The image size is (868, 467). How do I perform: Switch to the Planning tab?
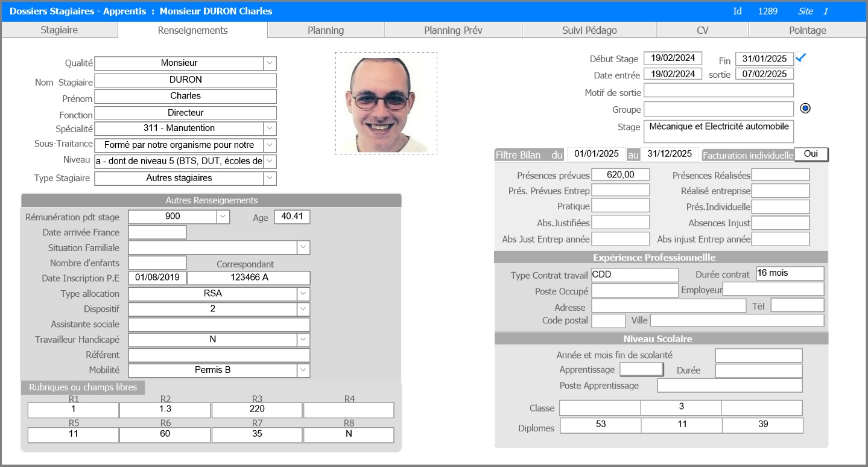326,30
